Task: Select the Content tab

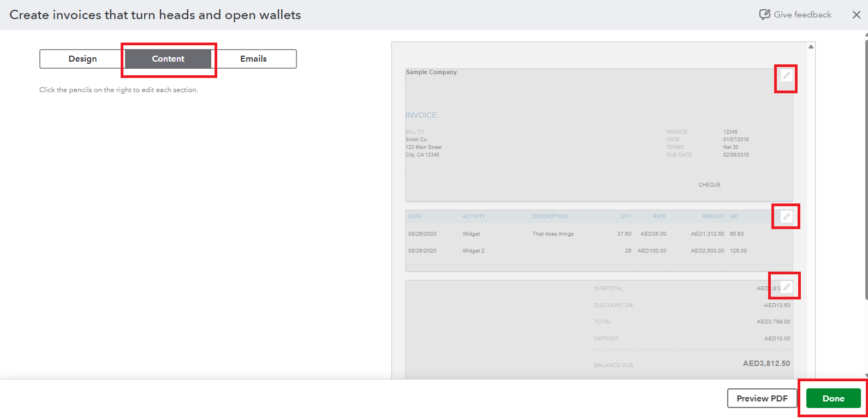Action: 168,59
